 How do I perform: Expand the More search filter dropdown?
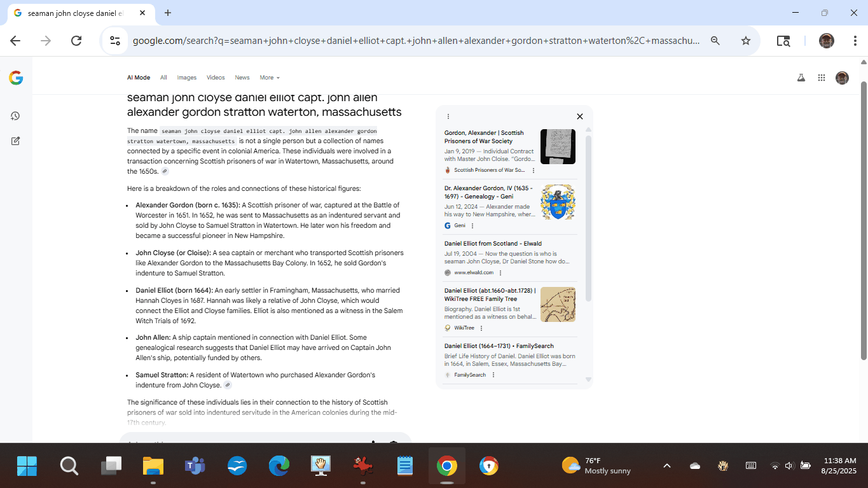coord(270,78)
